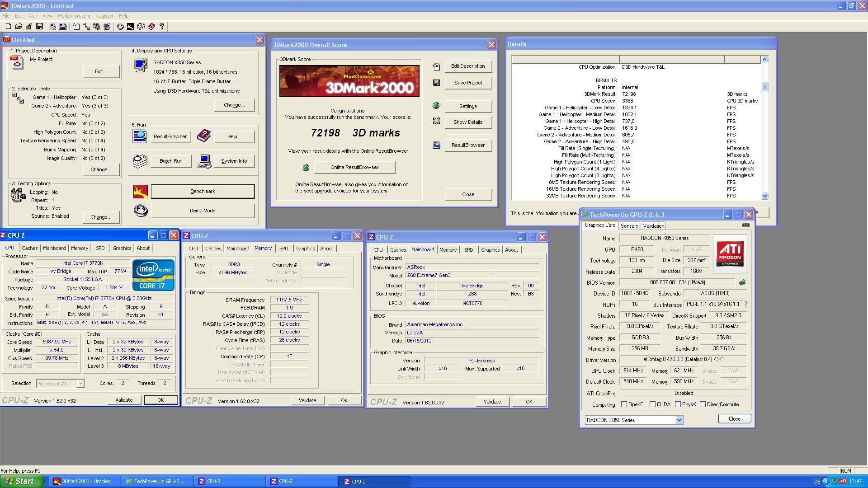Switch to 3DMark2000 taskbar item
The height and width of the screenshot is (488, 868).
[85, 482]
